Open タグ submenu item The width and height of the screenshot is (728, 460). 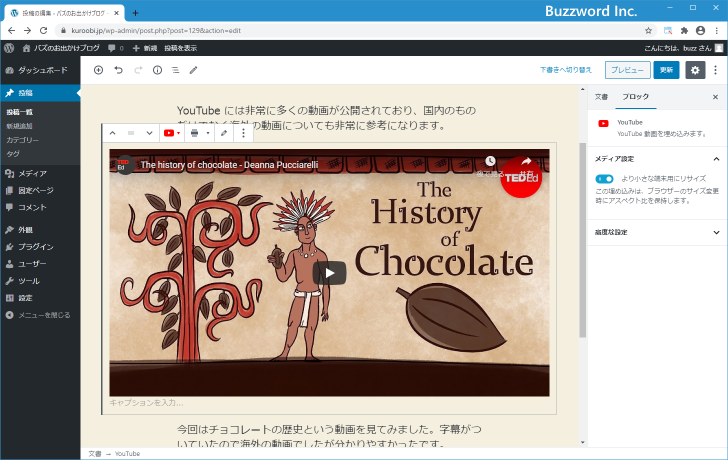tap(13, 154)
